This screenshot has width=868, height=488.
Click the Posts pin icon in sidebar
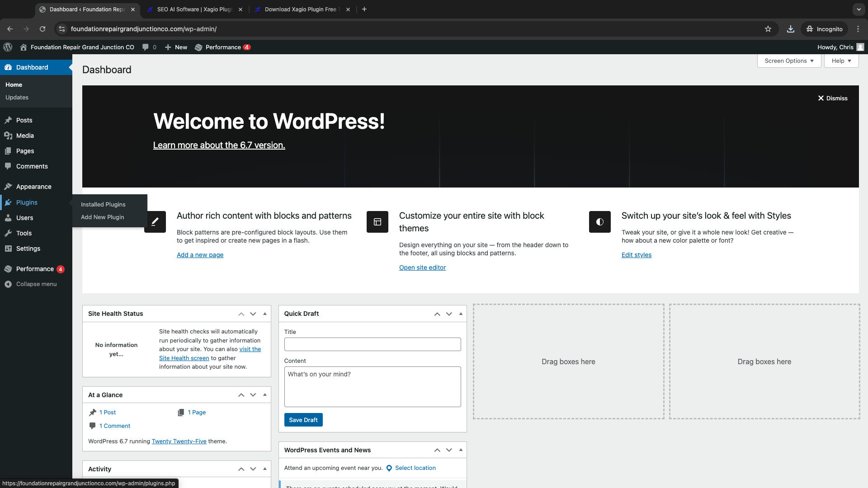tap(8, 120)
